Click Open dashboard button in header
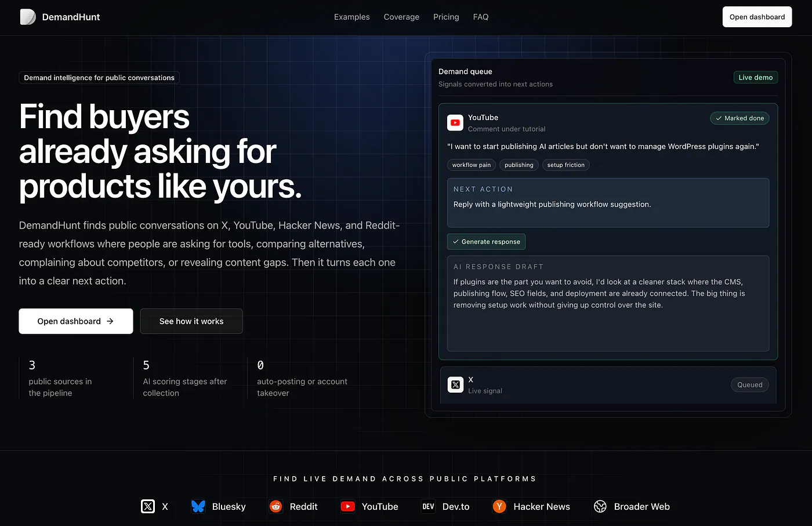 (757, 17)
